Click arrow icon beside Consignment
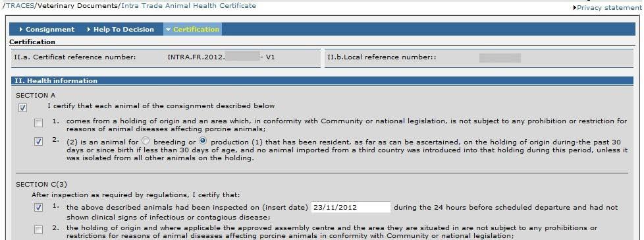 [x=21, y=30]
